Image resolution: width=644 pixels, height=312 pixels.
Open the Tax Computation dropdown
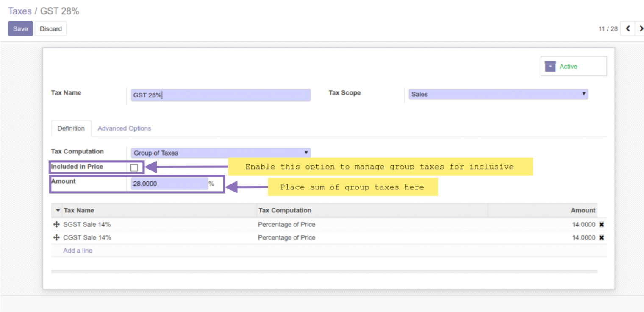[220, 153]
